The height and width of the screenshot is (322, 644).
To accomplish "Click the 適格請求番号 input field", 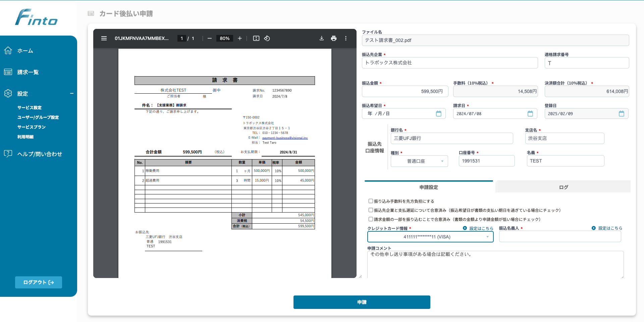I will 587,63.
